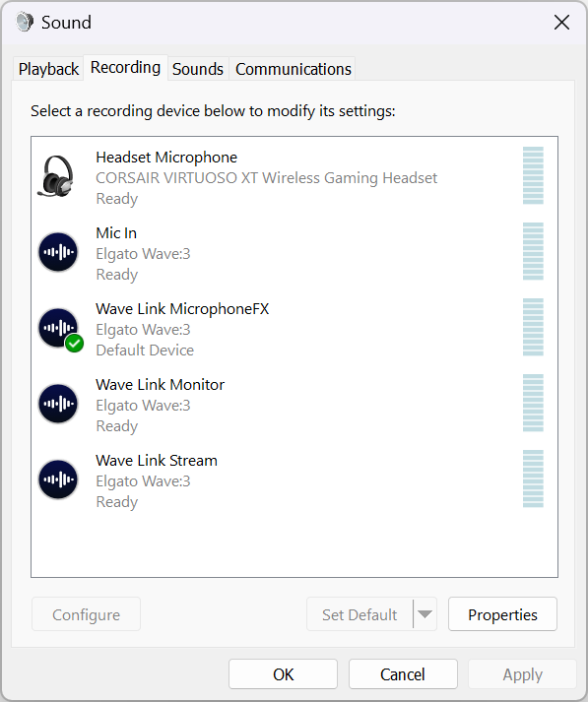Go to the Communications tab
The image size is (588, 702).
click(294, 69)
